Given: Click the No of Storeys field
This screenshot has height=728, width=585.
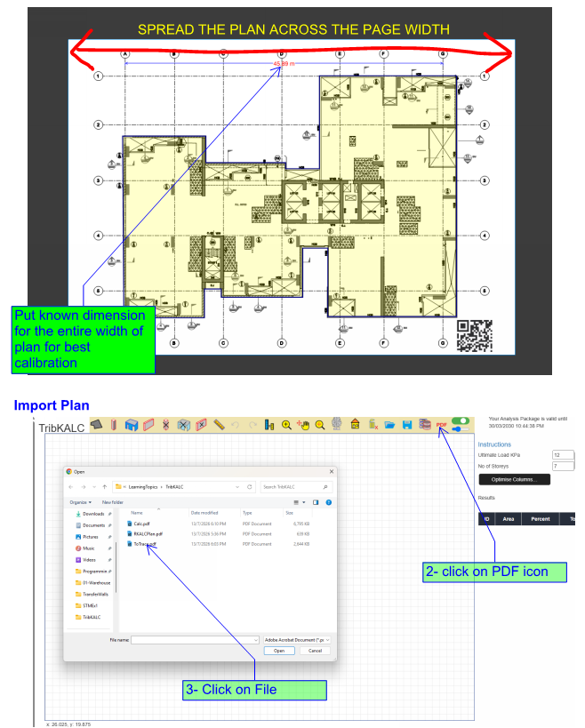Looking at the screenshot, I should pos(563,466).
